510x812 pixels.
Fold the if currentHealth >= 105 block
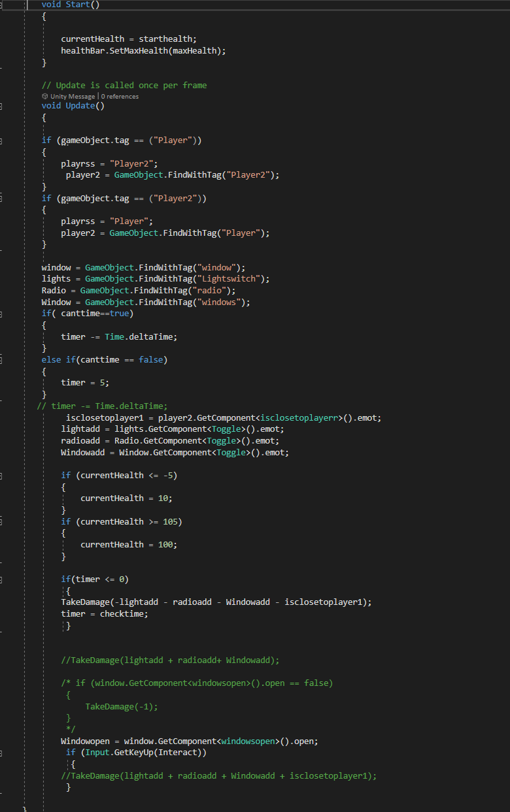(1, 522)
